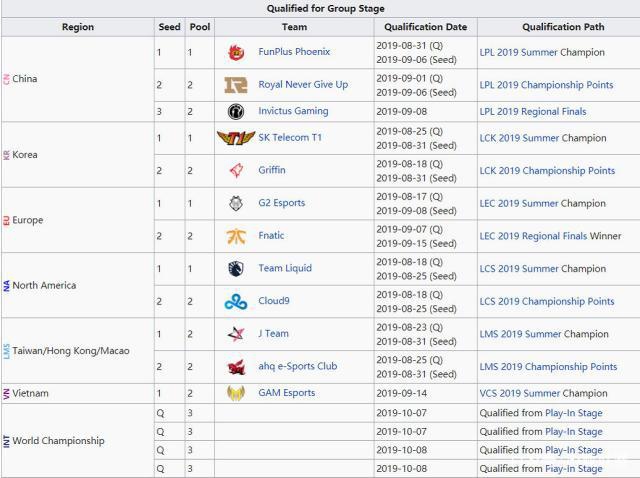
Task: Click the G2 Esports logo icon
Action: point(236,203)
